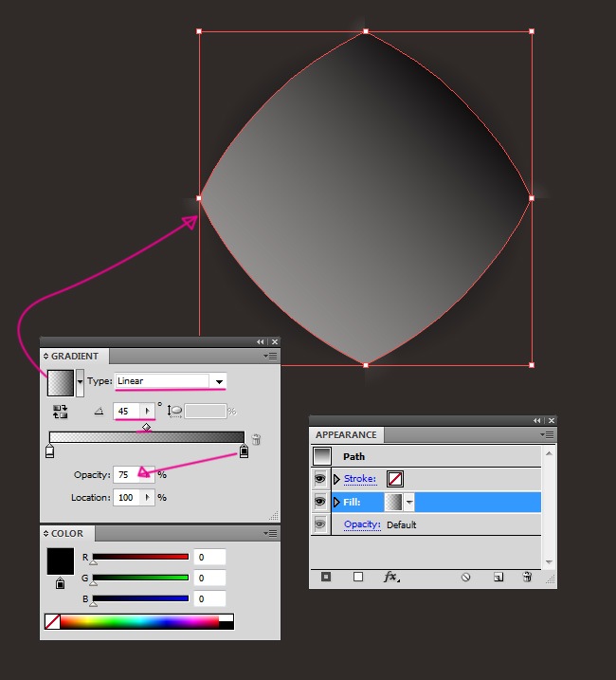Click the Reverse Gradient icon
Image resolution: width=616 pixels, height=680 pixels.
(61, 411)
